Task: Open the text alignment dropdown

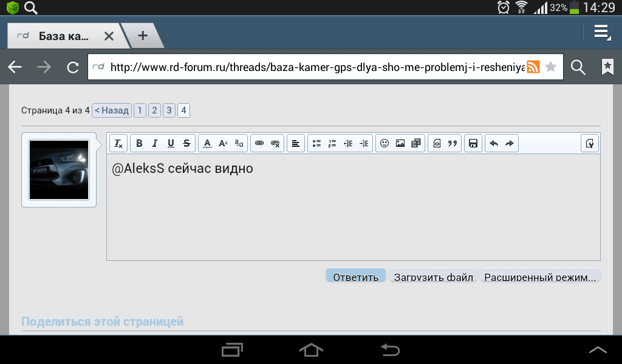Action: click(x=296, y=144)
